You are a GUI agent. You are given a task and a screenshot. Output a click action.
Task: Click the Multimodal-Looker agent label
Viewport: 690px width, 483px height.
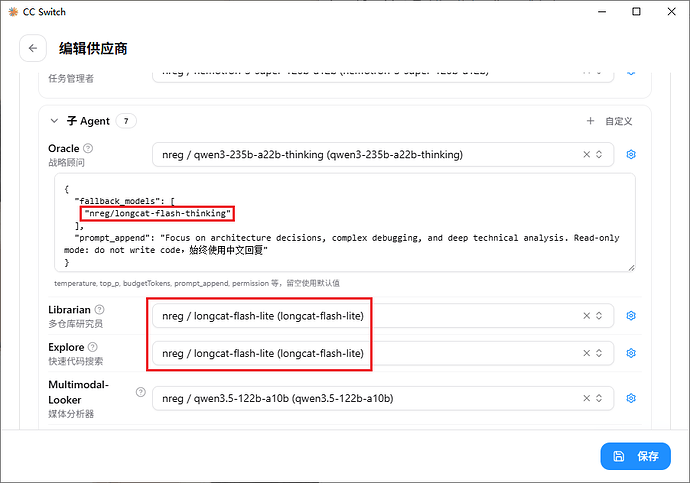(x=78, y=392)
